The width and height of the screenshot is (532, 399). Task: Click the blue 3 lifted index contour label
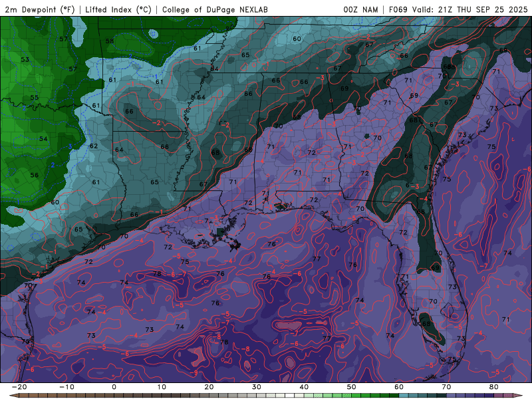[70, 146]
